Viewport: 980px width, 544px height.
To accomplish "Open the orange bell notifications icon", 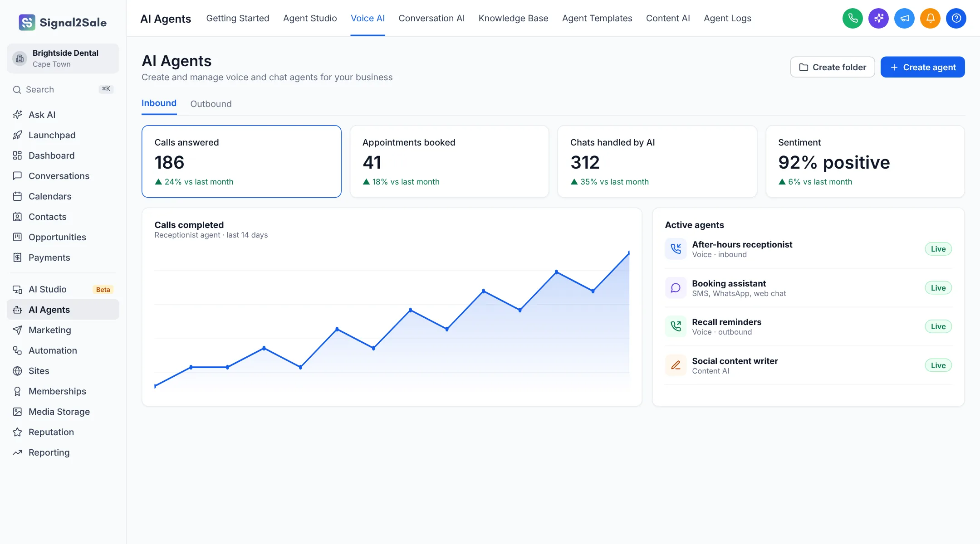I will coord(930,18).
